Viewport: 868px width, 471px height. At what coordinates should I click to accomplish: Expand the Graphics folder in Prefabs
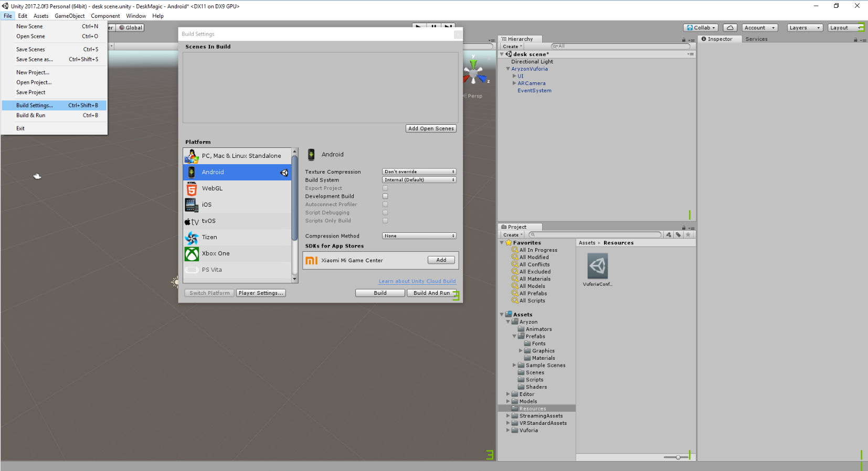click(x=521, y=351)
